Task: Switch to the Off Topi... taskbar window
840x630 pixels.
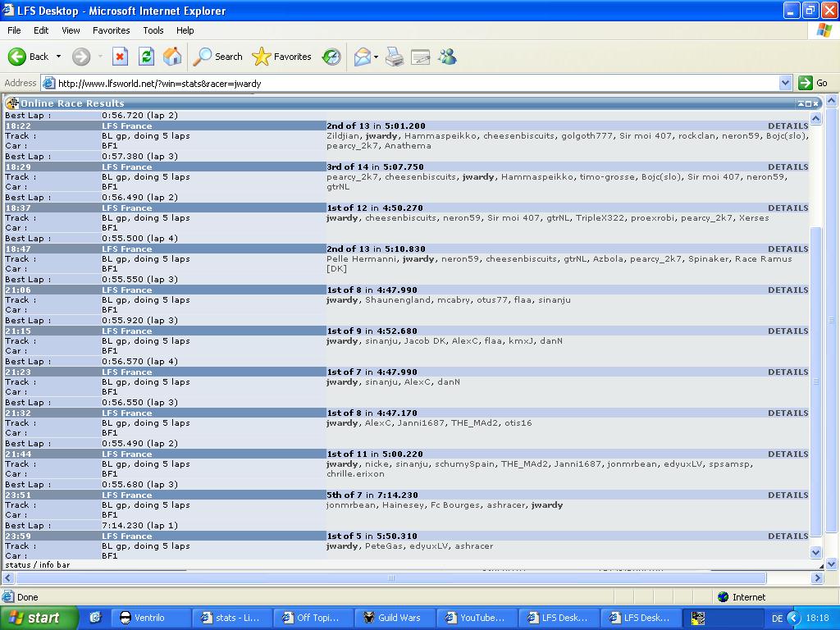Action: [x=313, y=618]
